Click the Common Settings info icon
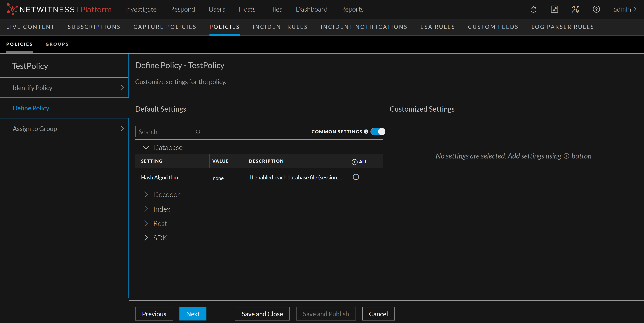644x323 pixels. [366, 132]
